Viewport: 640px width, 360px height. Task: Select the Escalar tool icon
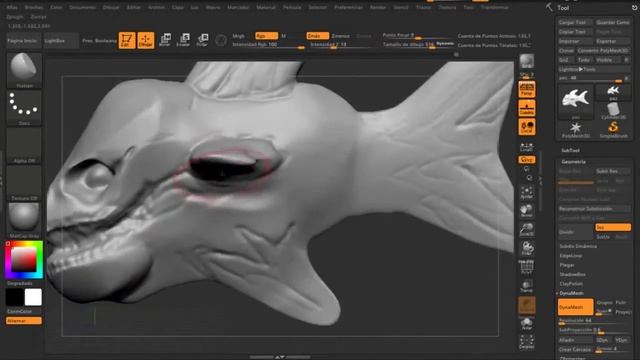pyautogui.click(x=184, y=40)
